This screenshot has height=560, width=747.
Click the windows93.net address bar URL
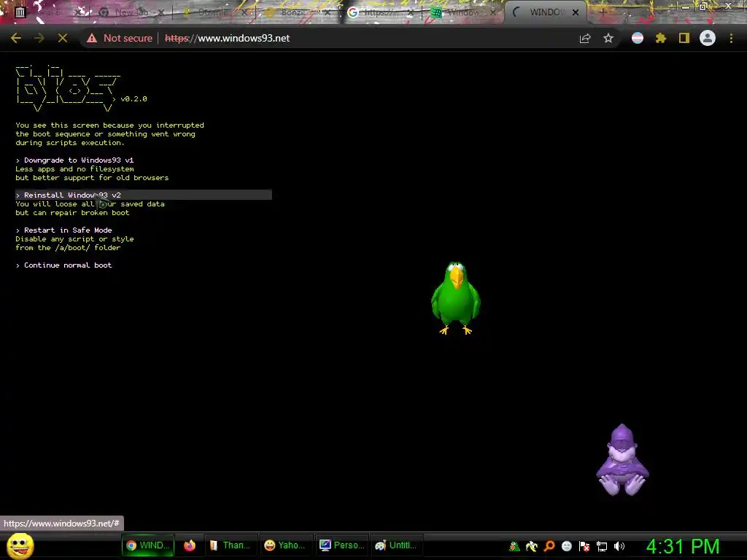click(228, 38)
